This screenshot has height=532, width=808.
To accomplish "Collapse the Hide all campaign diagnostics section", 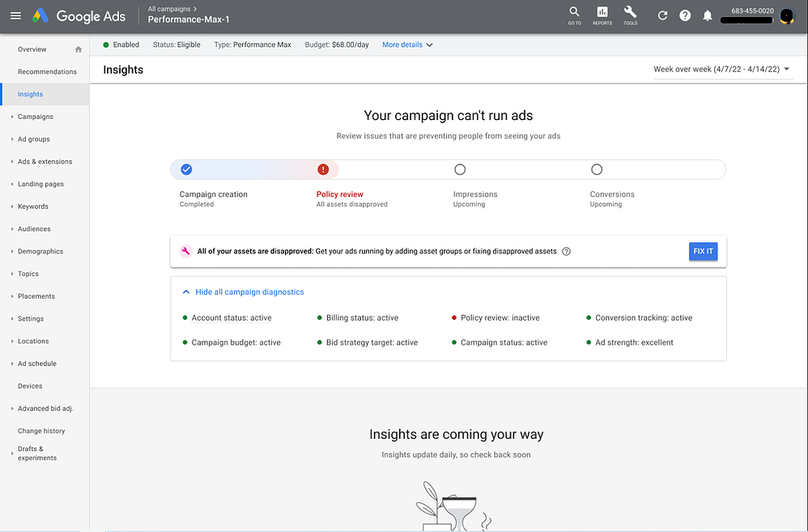I will click(x=243, y=292).
